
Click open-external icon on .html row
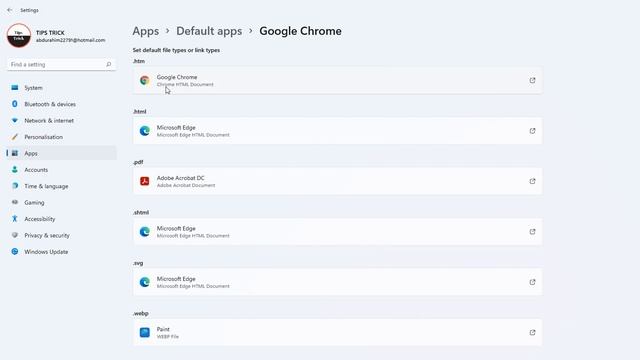[532, 131]
